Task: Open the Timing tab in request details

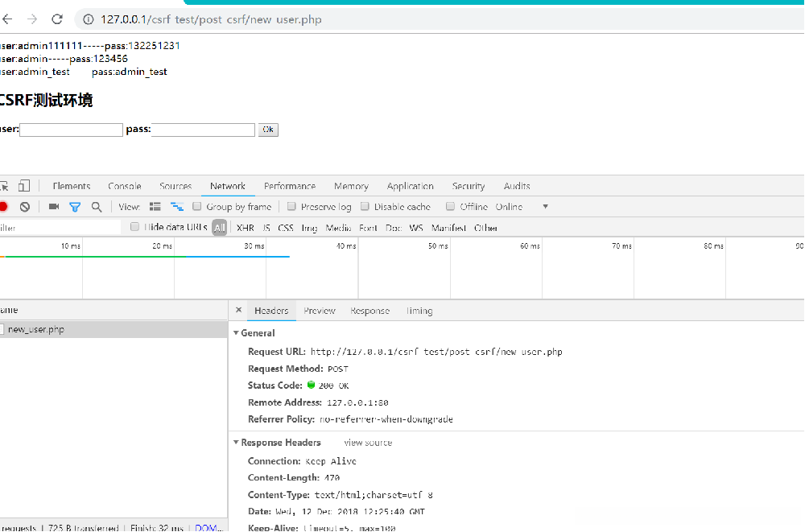Action: tap(419, 311)
